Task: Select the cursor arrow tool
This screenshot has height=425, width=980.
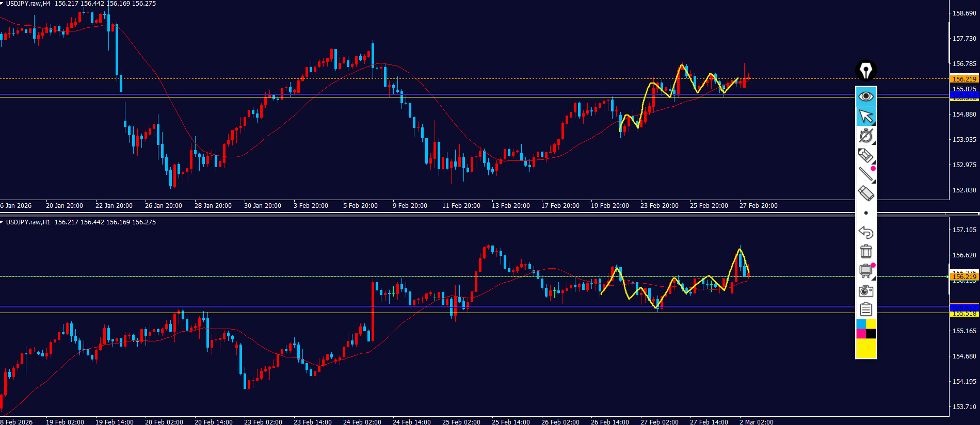Action: [866, 117]
